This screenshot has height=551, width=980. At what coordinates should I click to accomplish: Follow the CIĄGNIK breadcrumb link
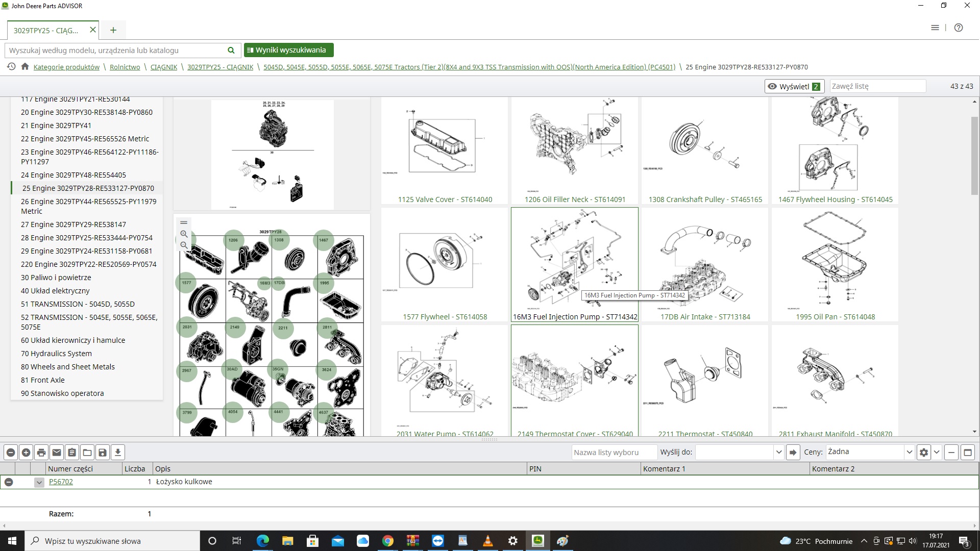point(164,67)
